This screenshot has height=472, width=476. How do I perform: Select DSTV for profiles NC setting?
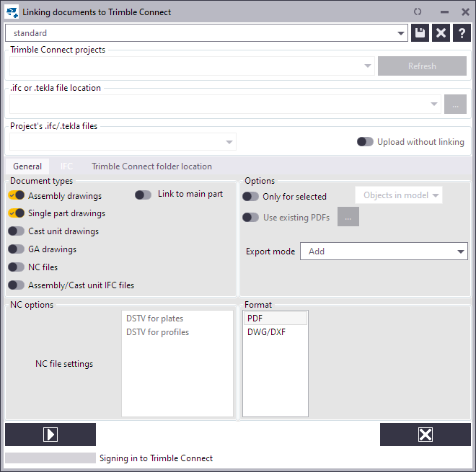177,332
